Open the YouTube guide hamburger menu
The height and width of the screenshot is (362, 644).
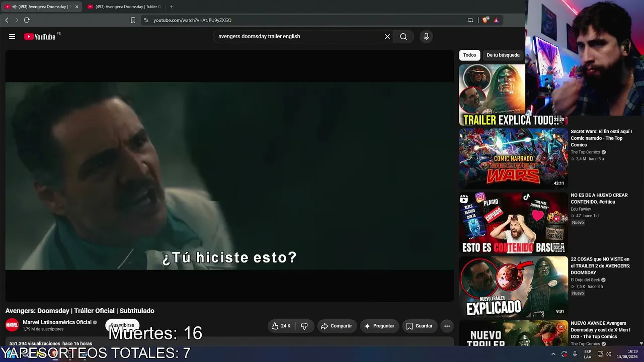(12, 36)
